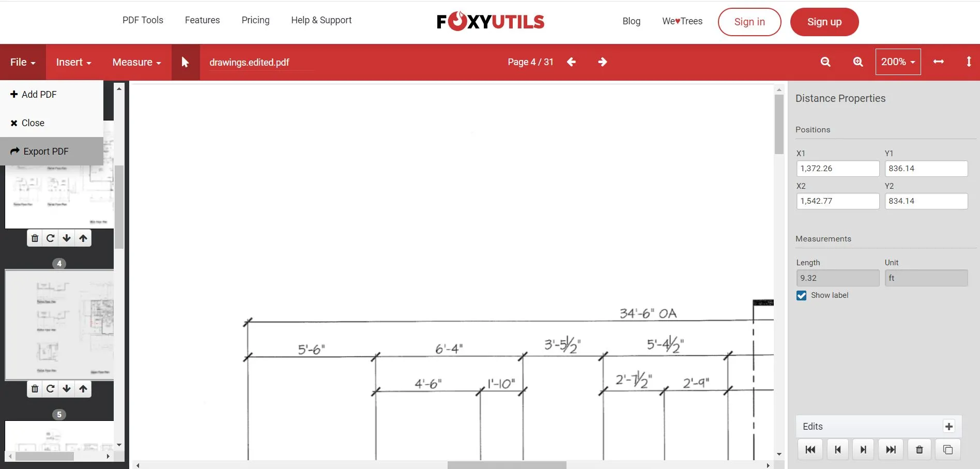The height and width of the screenshot is (469, 980).
Task: Go to the next page arrow
Action: 603,62
